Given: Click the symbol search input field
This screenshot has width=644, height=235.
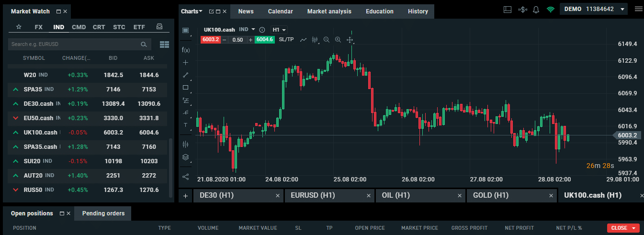Looking at the screenshot, I should tap(74, 45).
